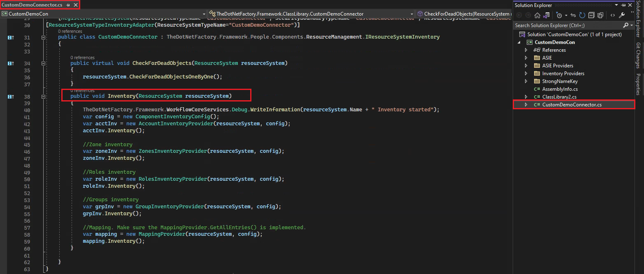Expand the StrongNameKey folder
This screenshot has height=274, width=644.
click(526, 81)
